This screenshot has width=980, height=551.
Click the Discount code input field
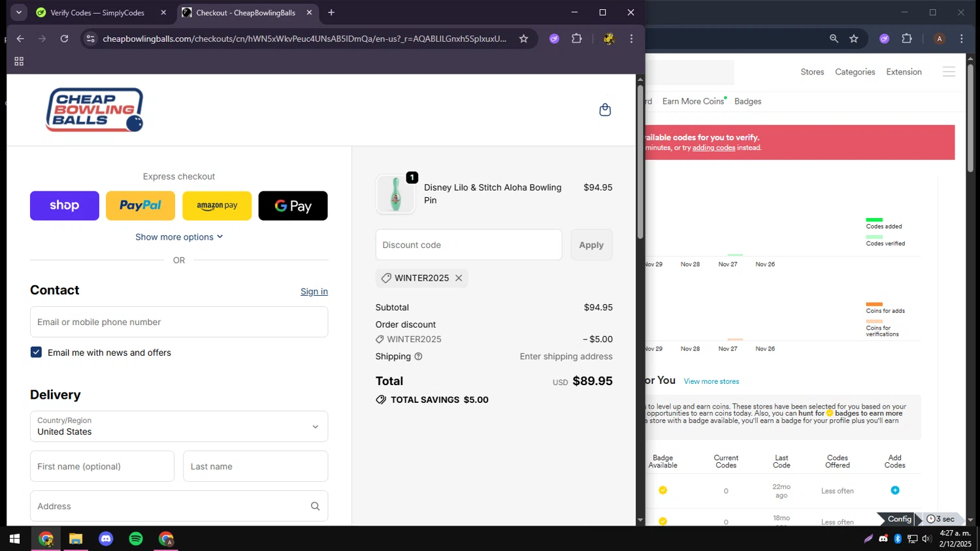pos(468,245)
